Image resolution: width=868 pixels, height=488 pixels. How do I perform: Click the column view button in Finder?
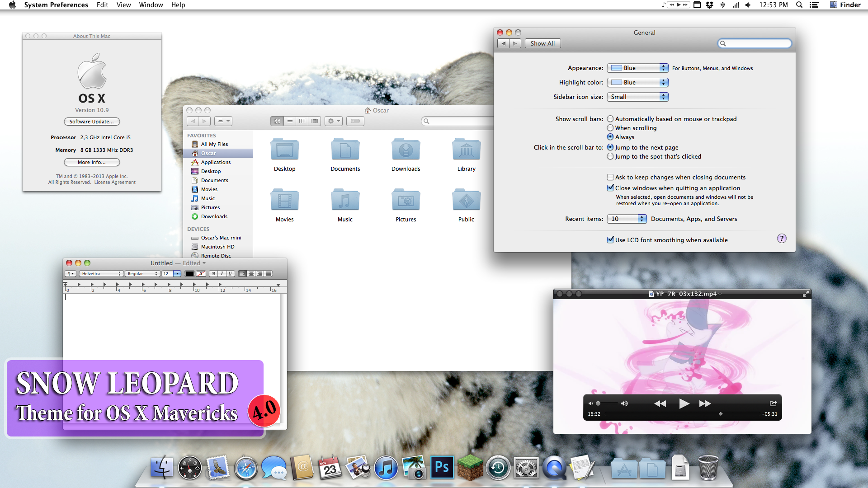[301, 121]
